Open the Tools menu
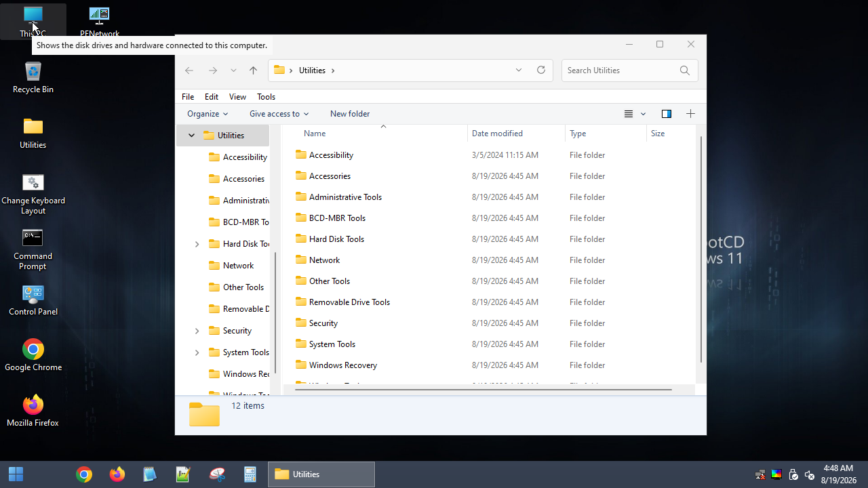 point(266,97)
